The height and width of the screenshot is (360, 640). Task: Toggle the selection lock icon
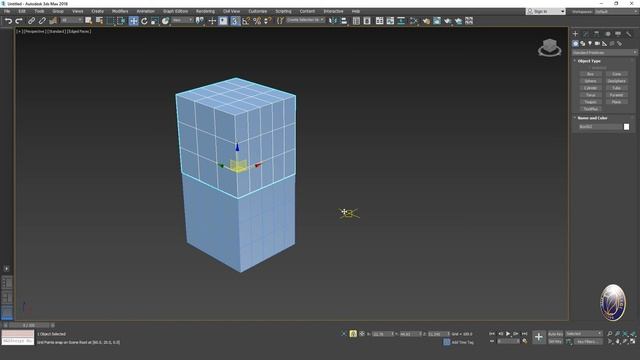click(353, 334)
